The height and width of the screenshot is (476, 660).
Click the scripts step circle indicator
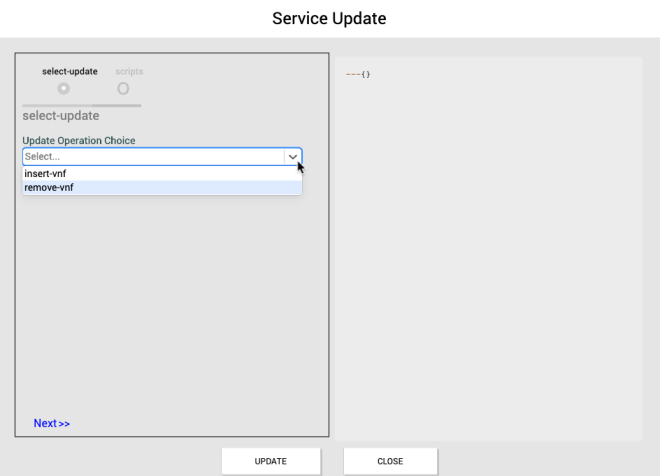(123, 88)
